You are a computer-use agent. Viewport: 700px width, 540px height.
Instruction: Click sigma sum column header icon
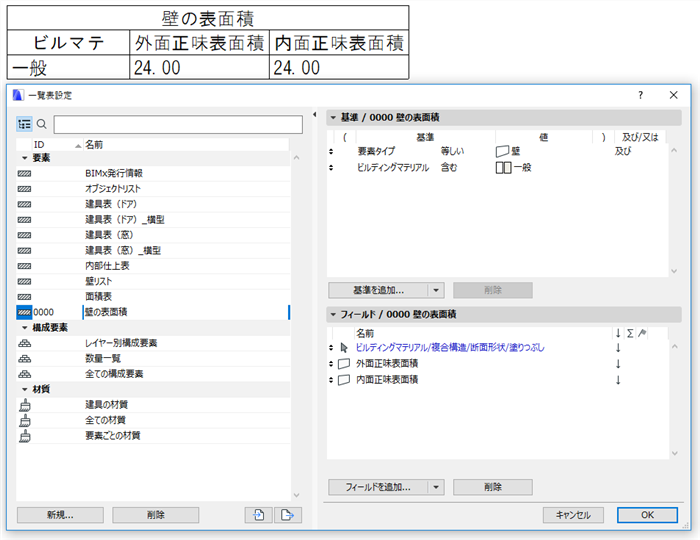pyautogui.click(x=630, y=333)
